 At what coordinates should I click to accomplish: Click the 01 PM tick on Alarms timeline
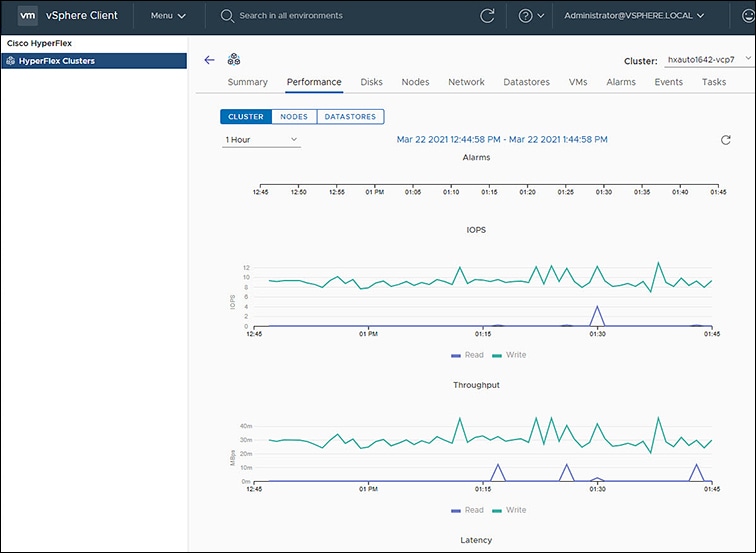375,192
